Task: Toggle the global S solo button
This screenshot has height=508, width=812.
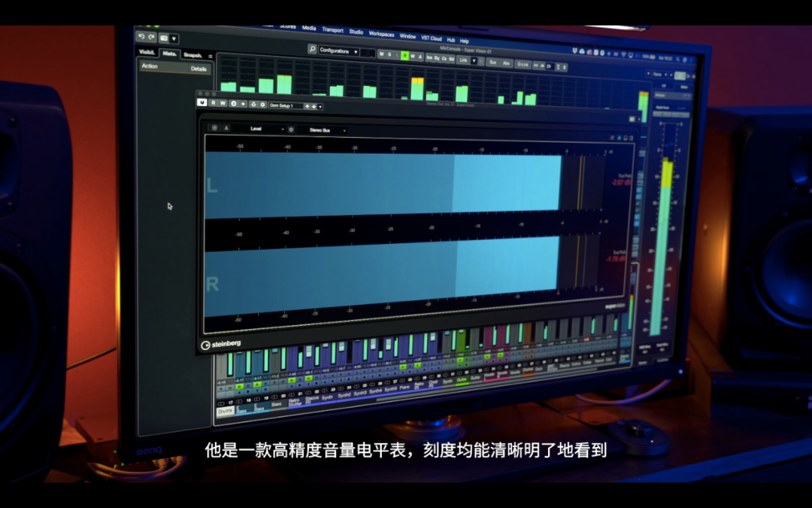Action: (x=389, y=54)
